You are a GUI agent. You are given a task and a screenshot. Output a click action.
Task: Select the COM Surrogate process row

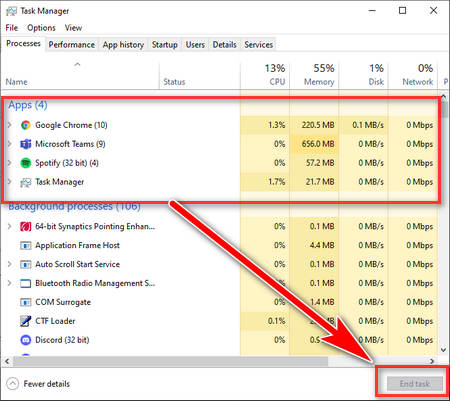[220, 302]
